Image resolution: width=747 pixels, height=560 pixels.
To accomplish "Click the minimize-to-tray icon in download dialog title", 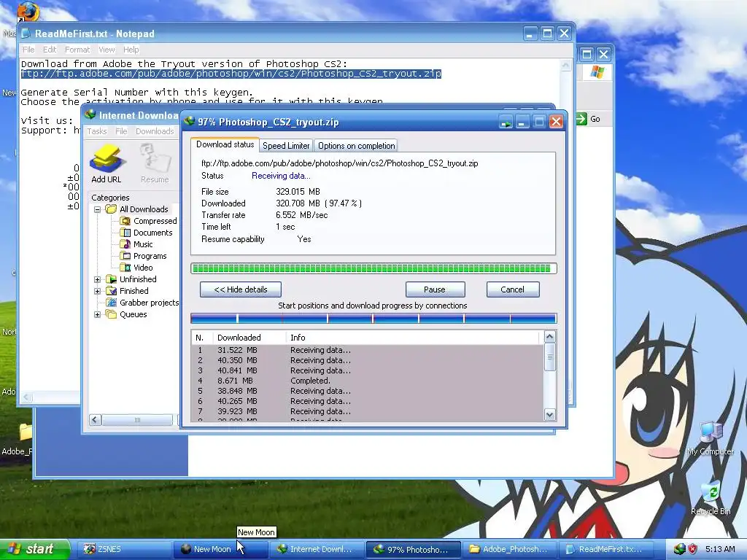I will [506, 122].
